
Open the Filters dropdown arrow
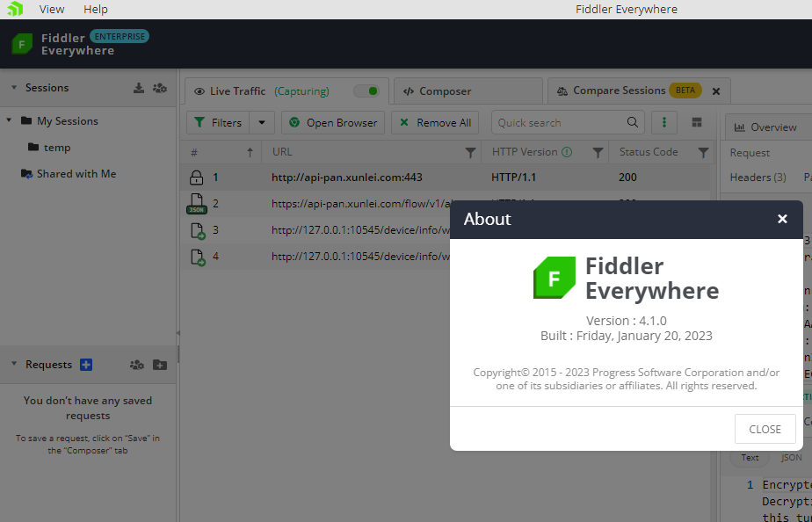click(x=261, y=122)
